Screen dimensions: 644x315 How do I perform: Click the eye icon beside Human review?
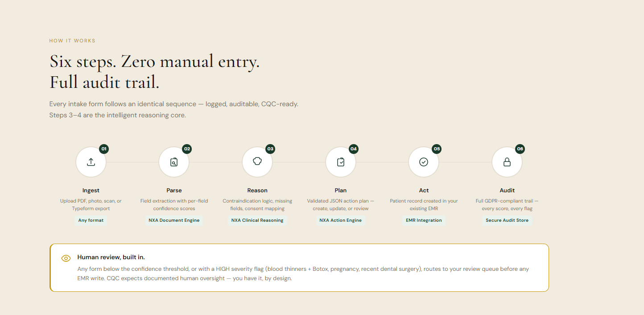pos(66,258)
